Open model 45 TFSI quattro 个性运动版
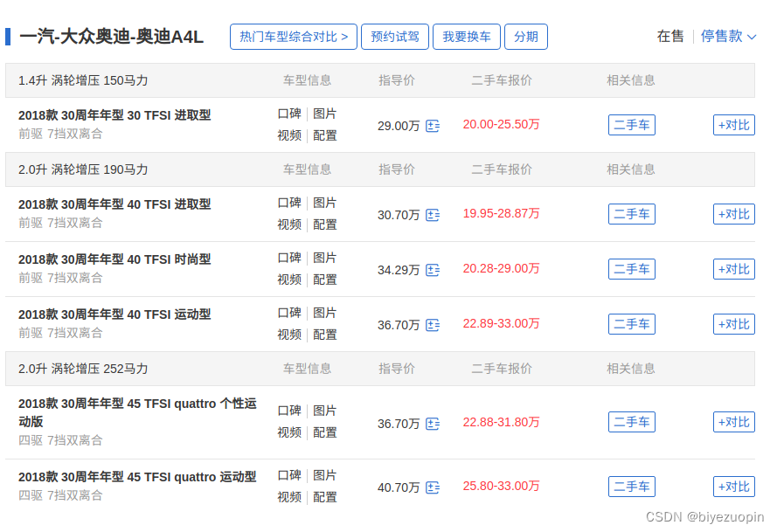777x532 pixels. point(137,412)
